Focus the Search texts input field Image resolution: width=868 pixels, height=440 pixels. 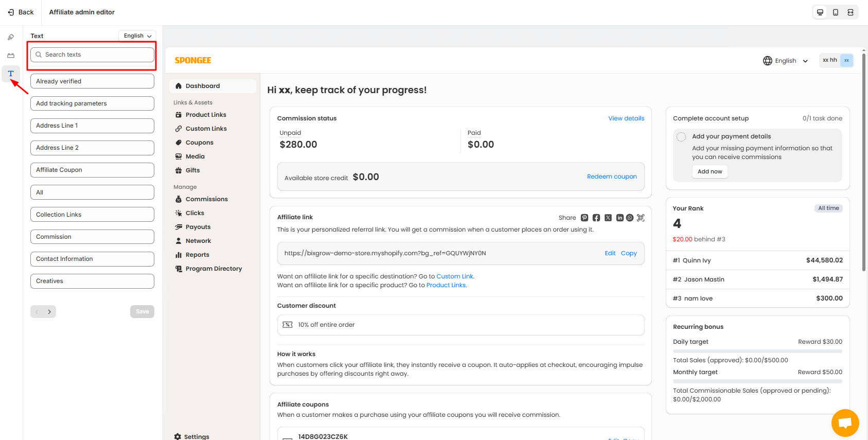[x=93, y=55]
